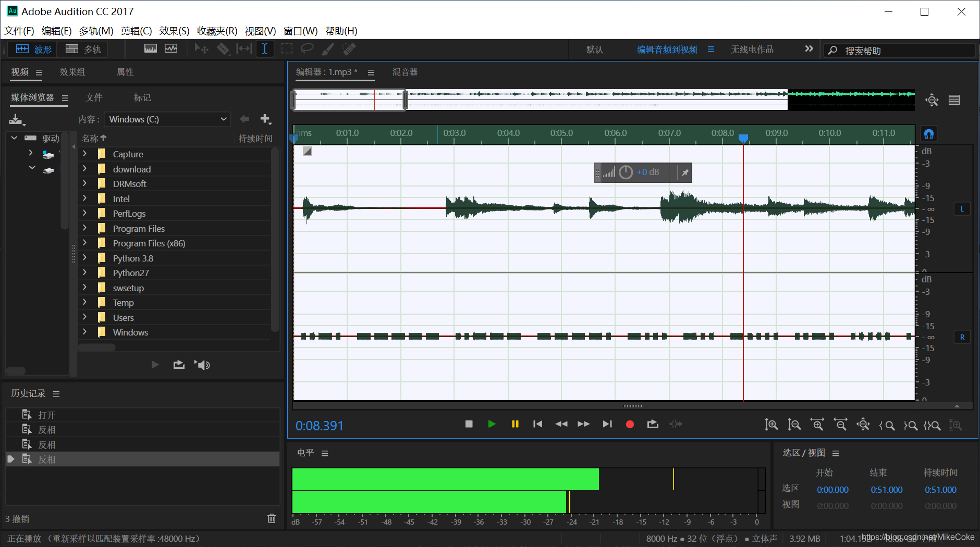Open the 无线电作品 workspace

tap(752, 49)
